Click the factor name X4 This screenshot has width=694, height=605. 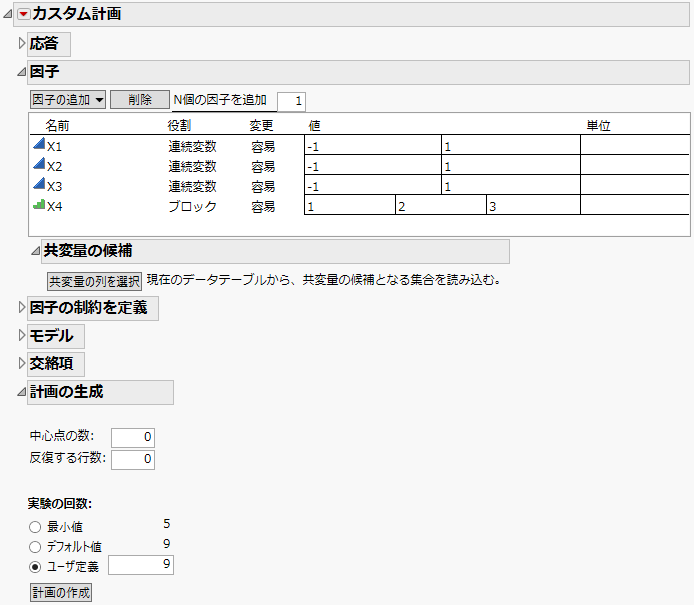point(54,206)
